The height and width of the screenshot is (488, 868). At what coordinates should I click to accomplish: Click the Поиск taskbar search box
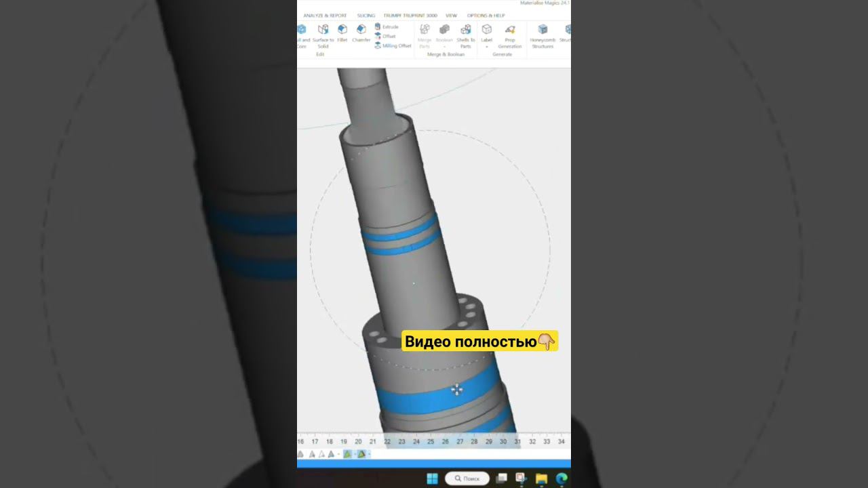[x=467, y=479]
